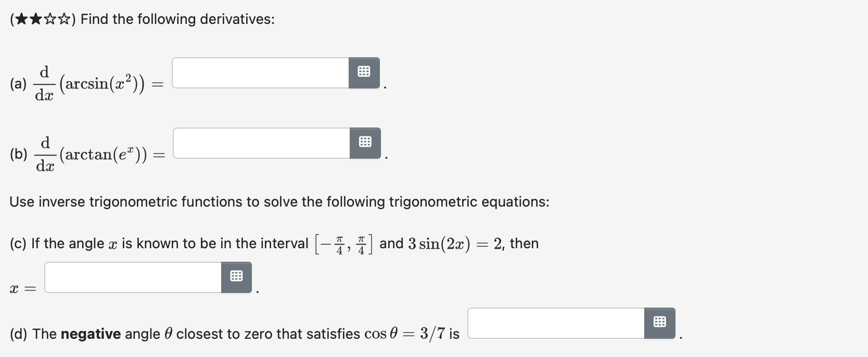The image size is (868, 357).
Task: Click the bold word 'negative' in part (d)
Action: (x=91, y=334)
